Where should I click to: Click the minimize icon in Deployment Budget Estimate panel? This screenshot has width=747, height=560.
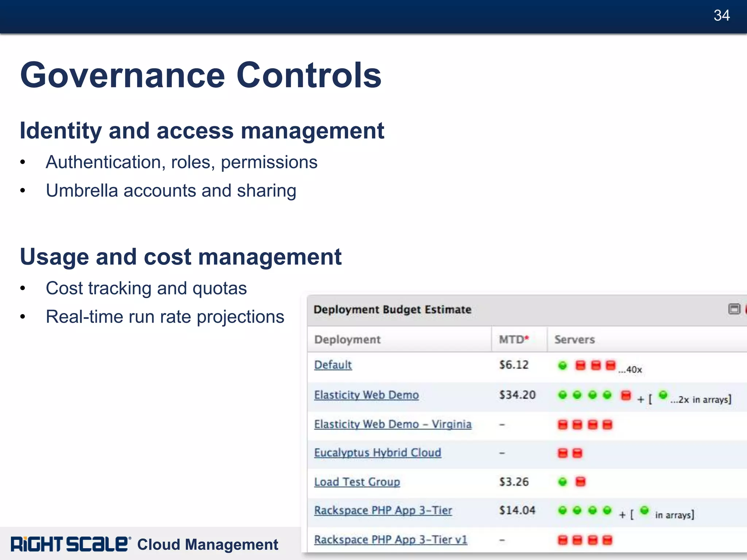tap(734, 309)
